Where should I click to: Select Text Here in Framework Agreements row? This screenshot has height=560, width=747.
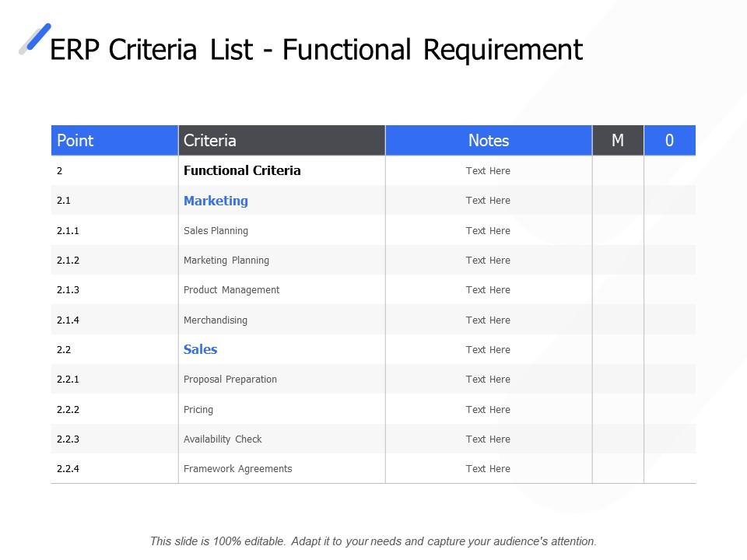pos(488,468)
